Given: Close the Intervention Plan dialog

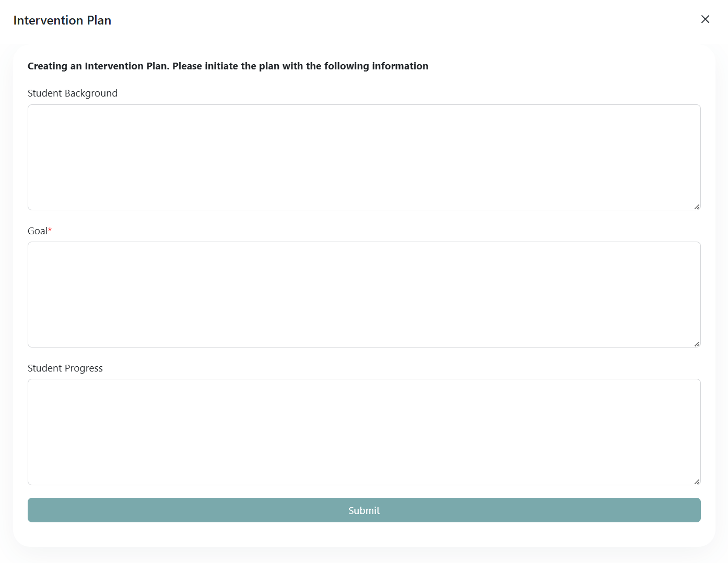Looking at the screenshot, I should (705, 19).
